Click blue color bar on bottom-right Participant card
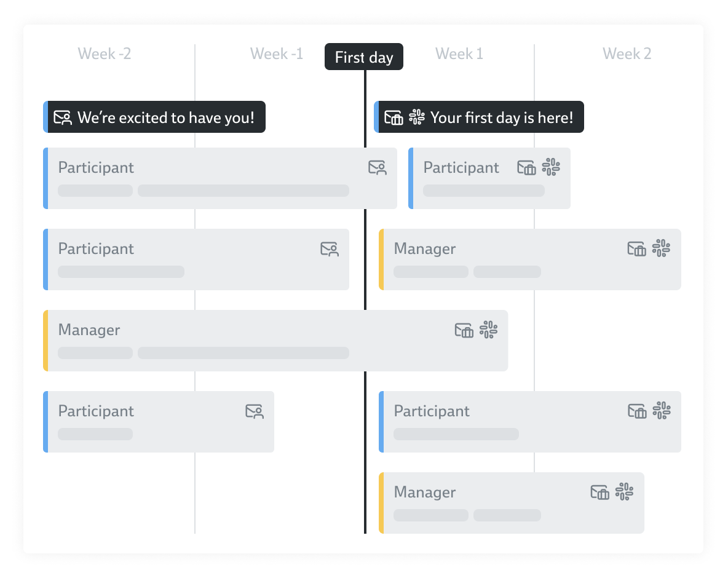 [381, 422]
